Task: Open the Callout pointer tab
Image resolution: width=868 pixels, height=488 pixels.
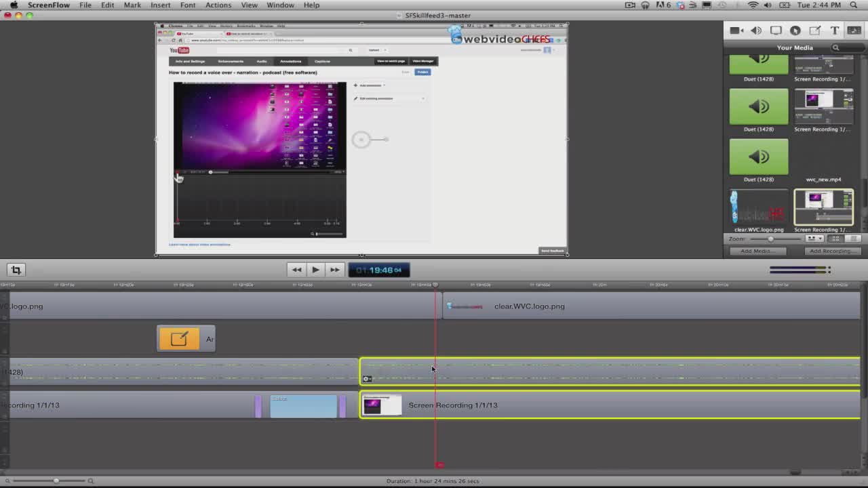Action: 795,30
